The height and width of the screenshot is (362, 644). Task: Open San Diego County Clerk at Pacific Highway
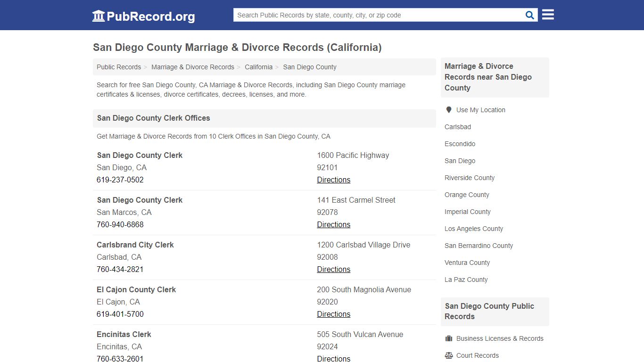[x=140, y=155]
